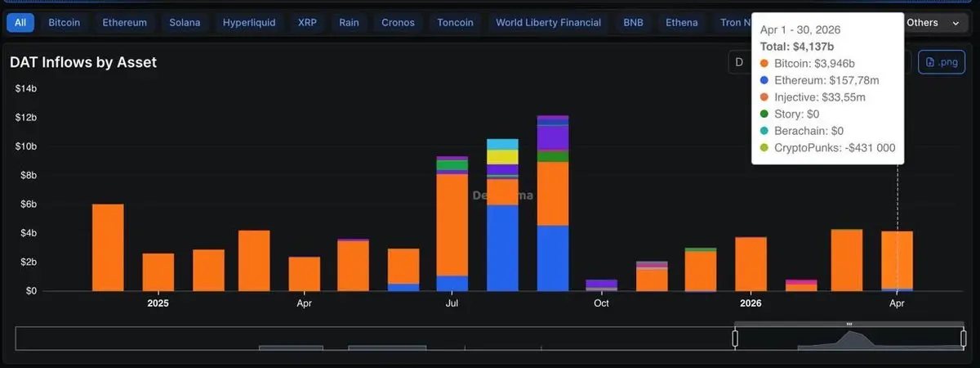Image resolution: width=980 pixels, height=368 pixels.
Task: Select the Toncoin asset filter
Action: pyautogui.click(x=455, y=23)
